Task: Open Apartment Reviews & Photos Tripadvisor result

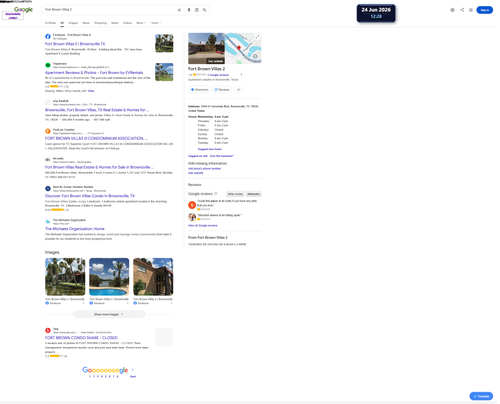Action: (94, 72)
